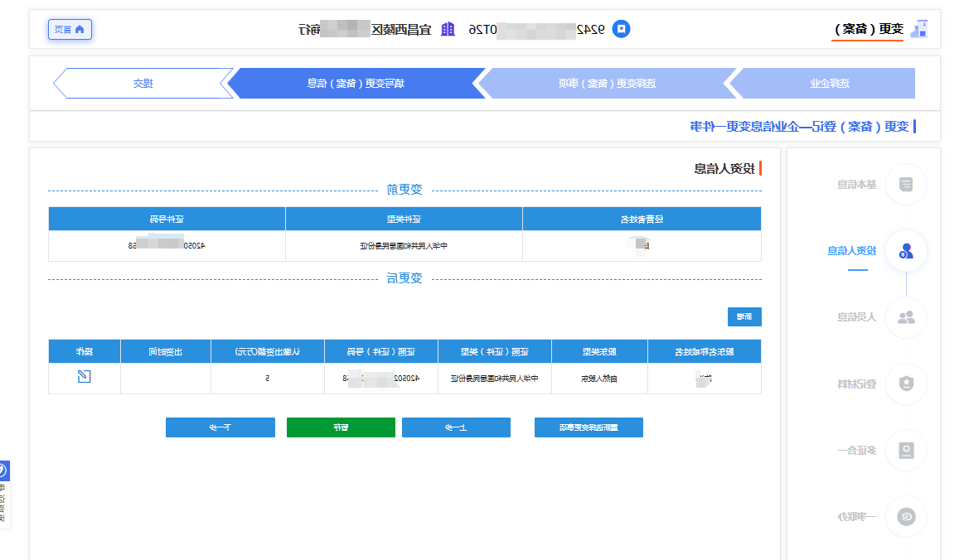Click the 首页 home button

pyautogui.click(x=70, y=30)
